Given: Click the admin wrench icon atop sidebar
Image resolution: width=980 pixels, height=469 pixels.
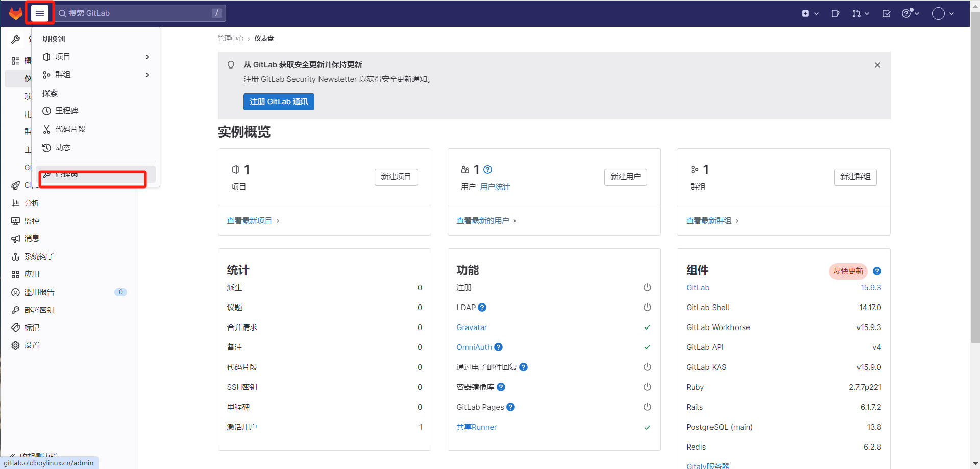Looking at the screenshot, I should coord(15,39).
